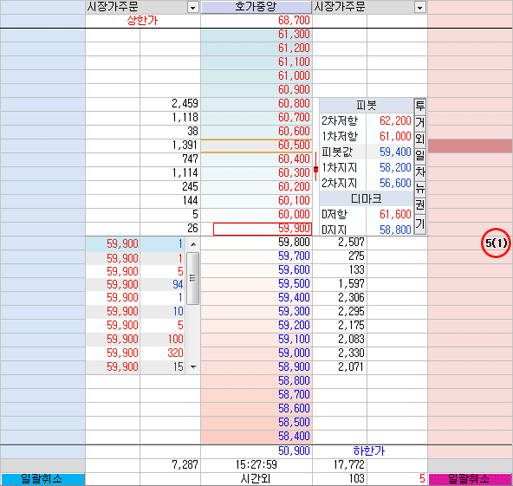This screenshot has height=486, width=513.
Task: Click lower limit price 50,900
Action: tap(256, 451)
